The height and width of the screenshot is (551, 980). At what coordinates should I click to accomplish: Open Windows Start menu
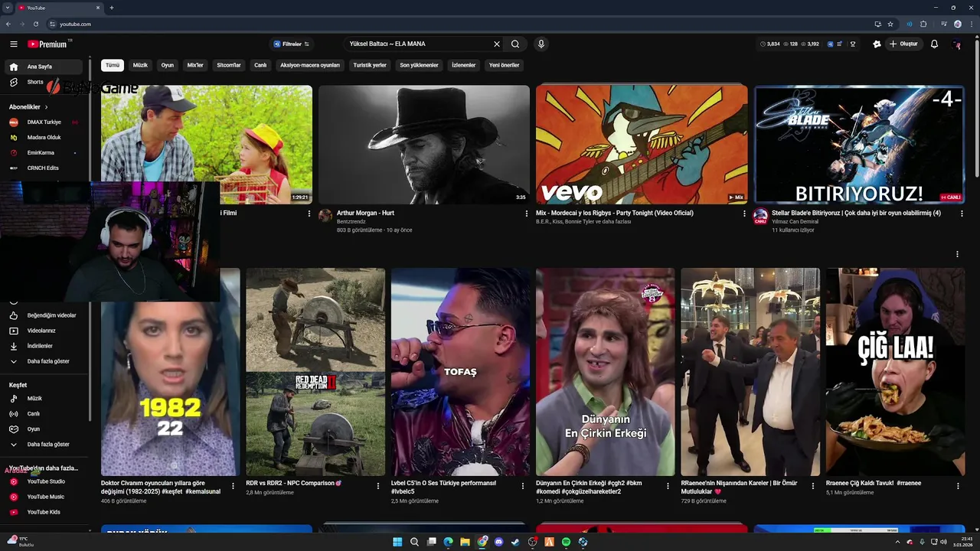tap(397, 542)
